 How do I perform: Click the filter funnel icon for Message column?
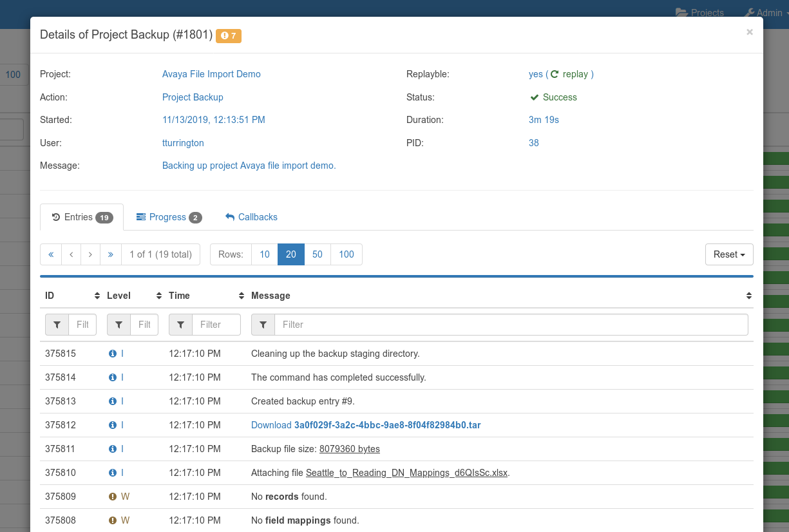(x=263, y=325)
